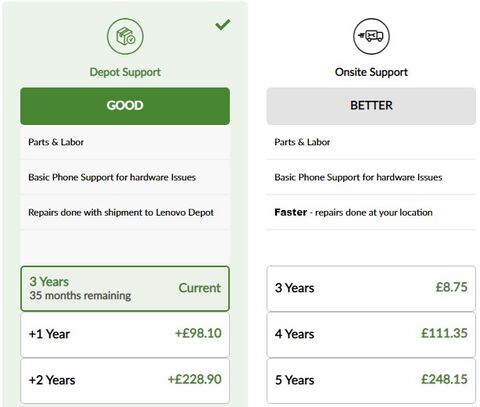Viewport: 480px width, 407px height.
Task: Choose the 4 Years onsite option
Action: 371,334
